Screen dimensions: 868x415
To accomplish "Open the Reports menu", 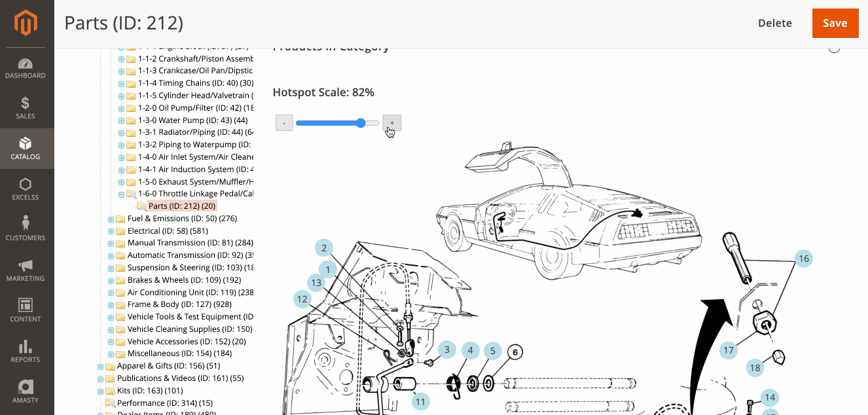I will (26, 352).
